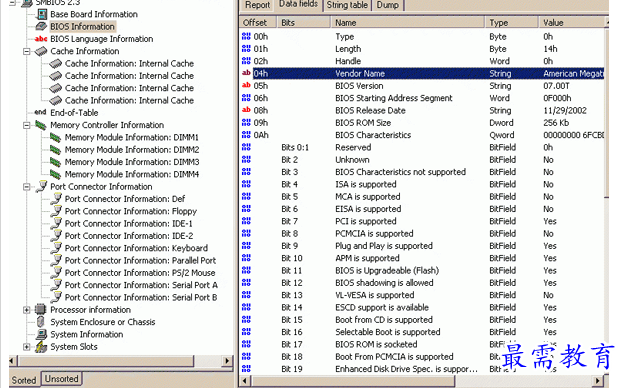
Task: Click the binary icon on the 00h Type row
Action: point(246,37)
